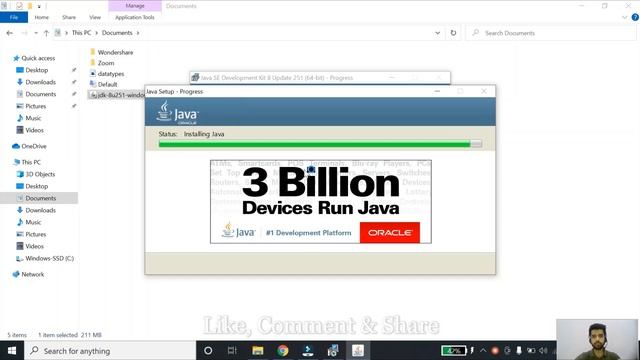This screenshot has height=360, width=640.
Task: Select highlighted Documents under This PC
Action: [x=39, y=198]
